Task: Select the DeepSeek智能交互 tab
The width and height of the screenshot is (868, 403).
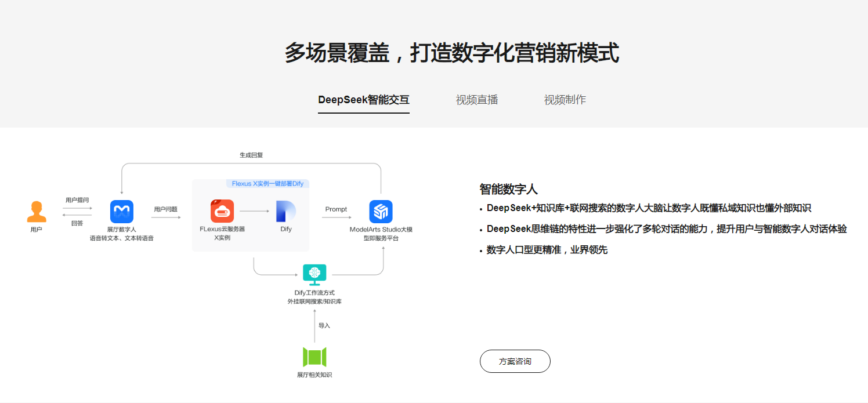Action: click(363, 99)
